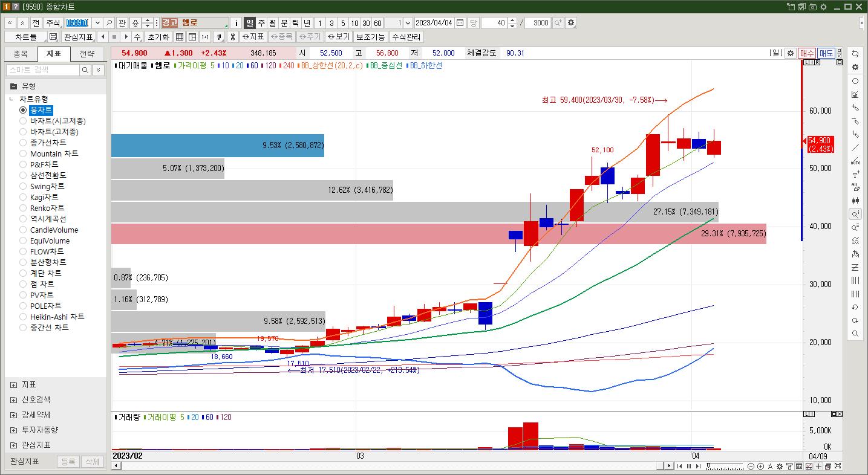868x475 pixels.
Task: Click the split layout icon in toolbar
Action: coord(193,37)
